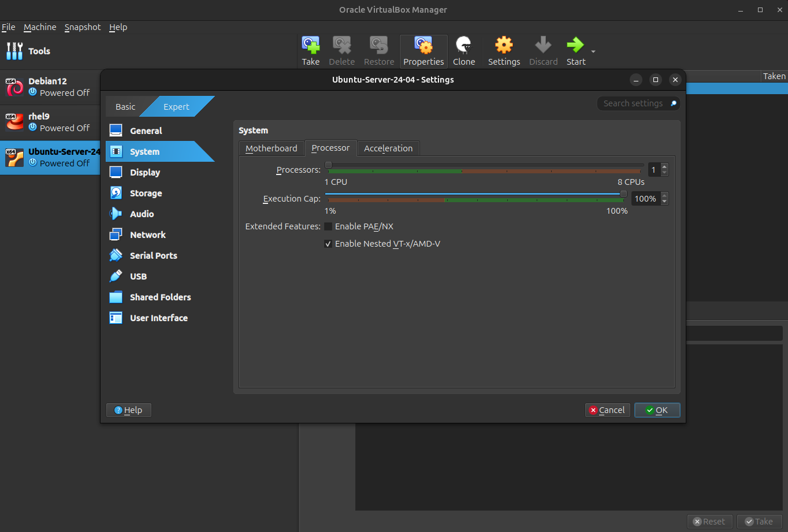Image resolution: width=788 pixels, height=532 pixels.
Task: Open Audio settings category
Action: 159,214
